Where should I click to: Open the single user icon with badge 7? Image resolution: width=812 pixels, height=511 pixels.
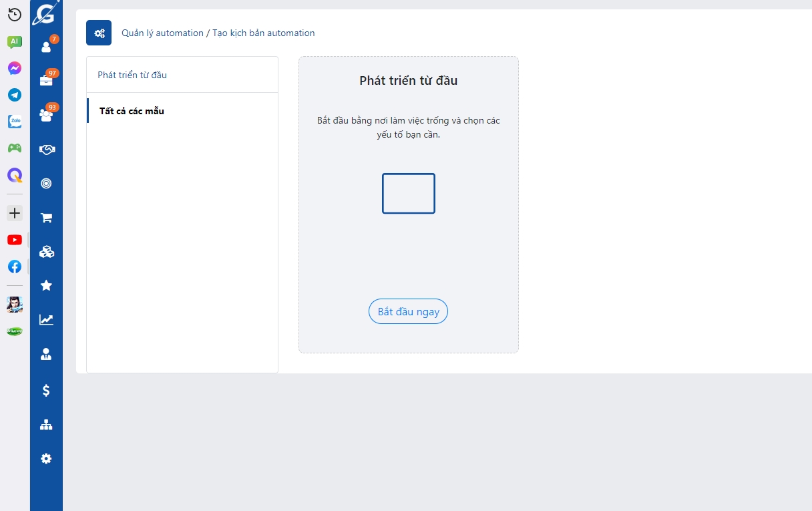tap(46, 47)
